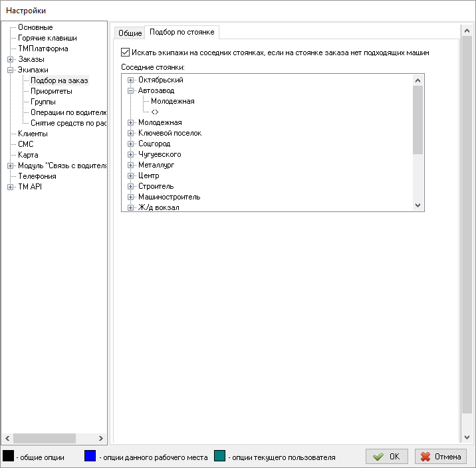Toggle the search neighboring stands checkbox

[126, 52]
